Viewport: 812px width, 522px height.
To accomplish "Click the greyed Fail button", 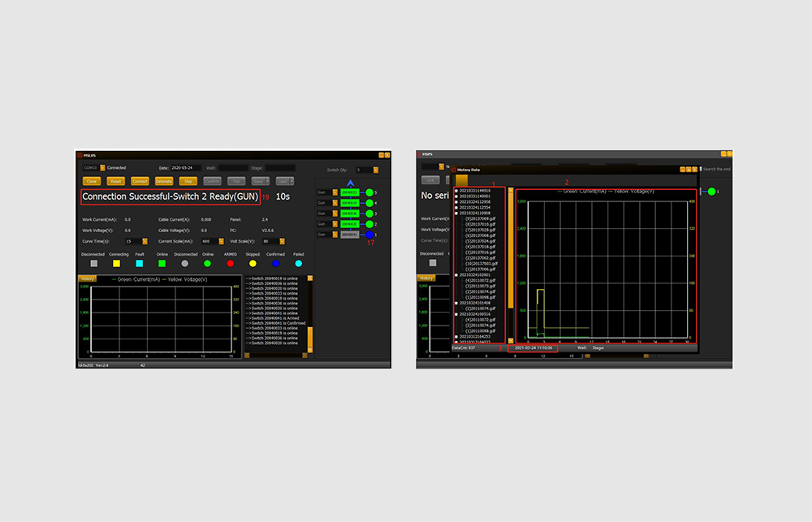I will point(236,181).
